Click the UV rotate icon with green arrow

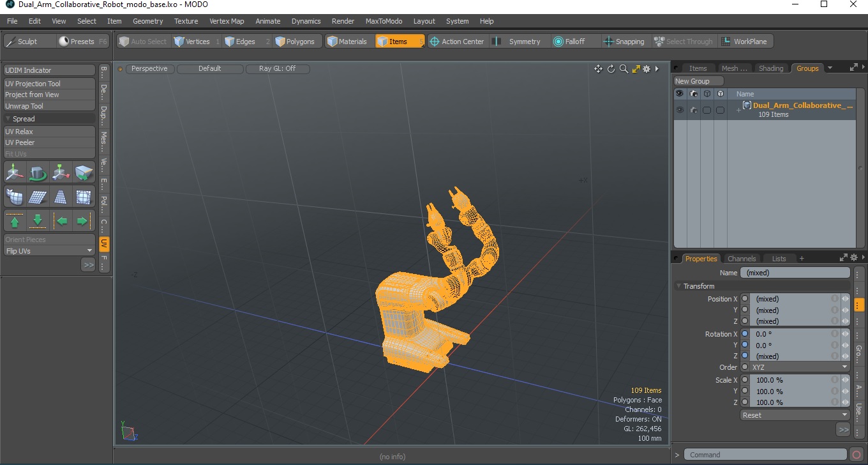(x=38, y=172)
